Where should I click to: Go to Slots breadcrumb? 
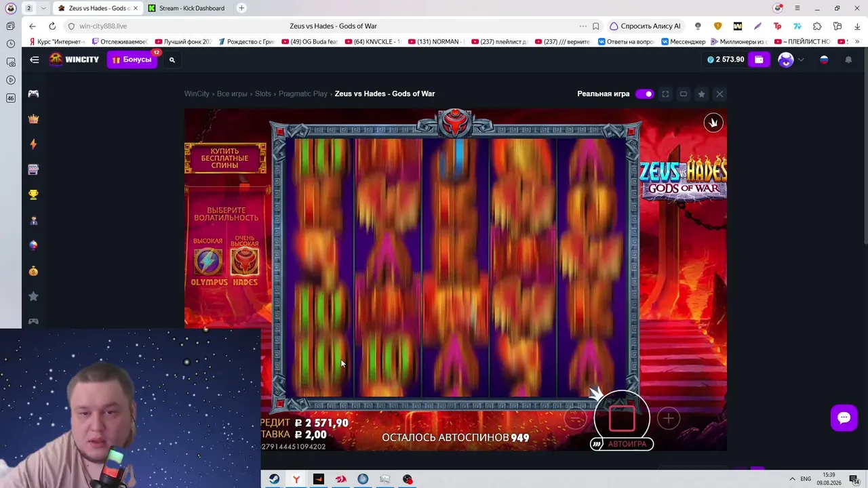pyautogui.click(x=263, y=94)
